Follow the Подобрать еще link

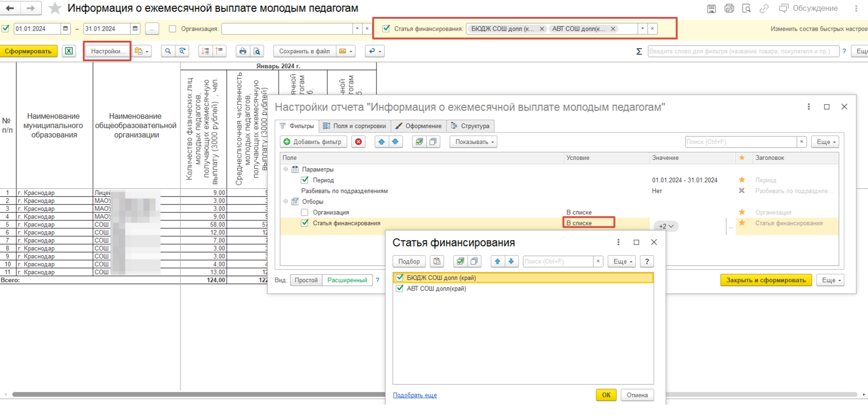click(x=415, y=395)
